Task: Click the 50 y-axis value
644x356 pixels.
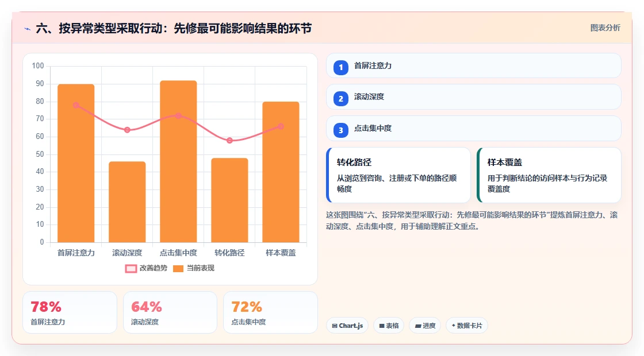Action: click(40, 154)
